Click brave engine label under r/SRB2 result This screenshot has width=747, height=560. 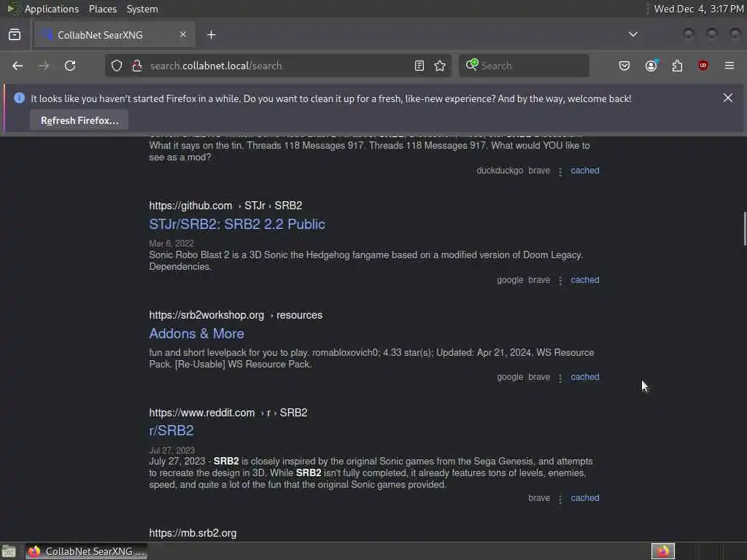[539, 498]
